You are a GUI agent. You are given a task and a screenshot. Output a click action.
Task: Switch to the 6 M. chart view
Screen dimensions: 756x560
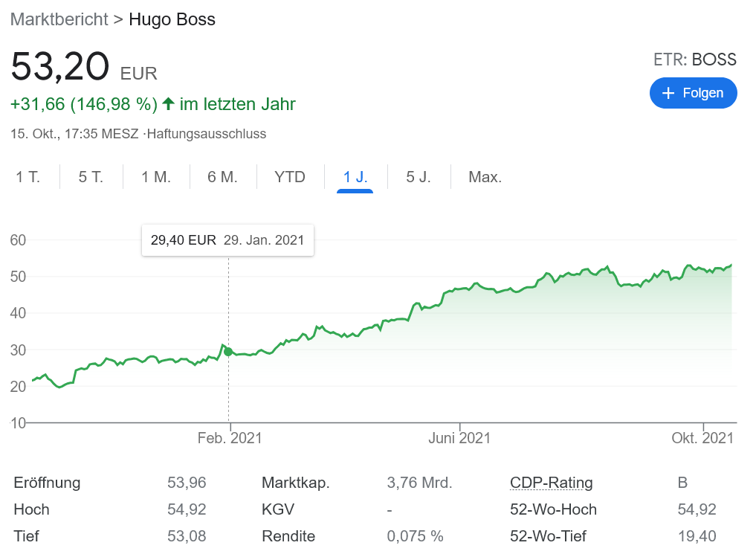coord(222,177)
